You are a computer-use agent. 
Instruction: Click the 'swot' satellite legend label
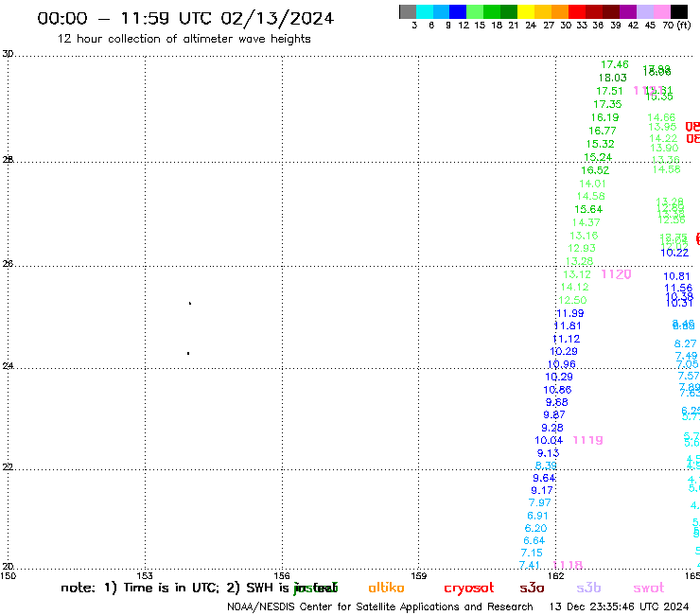(649, 588)
